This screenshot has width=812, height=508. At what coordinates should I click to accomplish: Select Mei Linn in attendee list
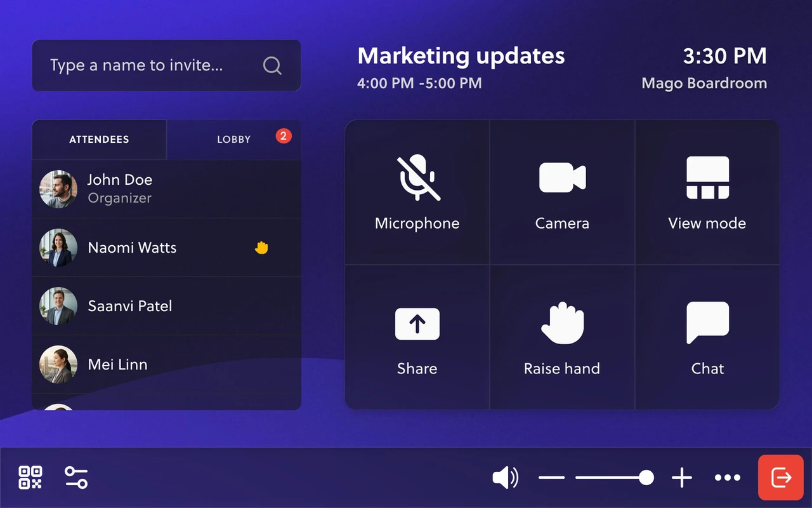click(166, 364)
